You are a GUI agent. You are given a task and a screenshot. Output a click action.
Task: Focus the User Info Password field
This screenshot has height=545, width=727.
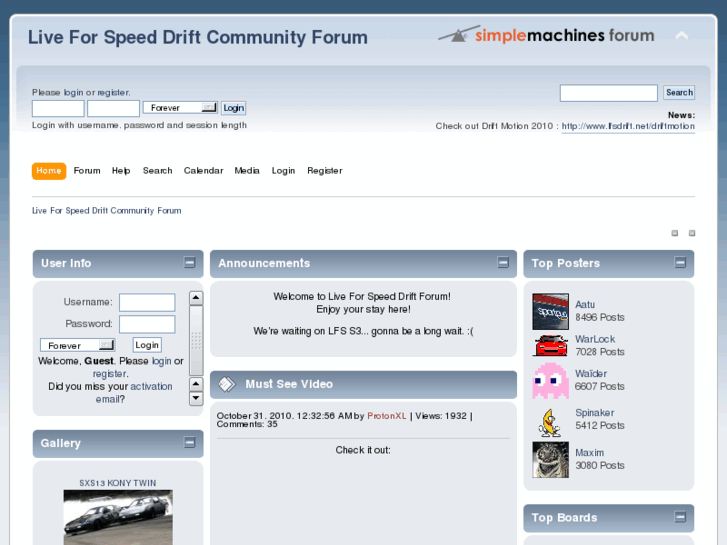(147, 324)
